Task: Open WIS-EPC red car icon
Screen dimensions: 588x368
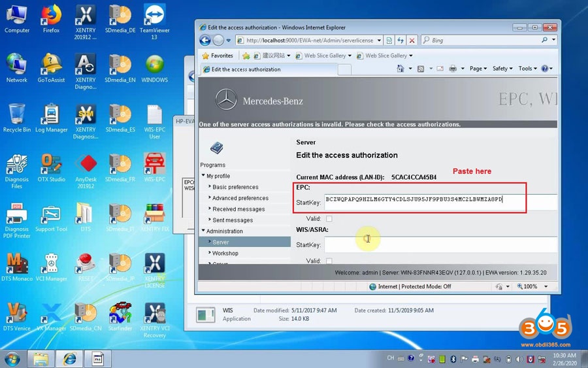Action: coord(154,168)
